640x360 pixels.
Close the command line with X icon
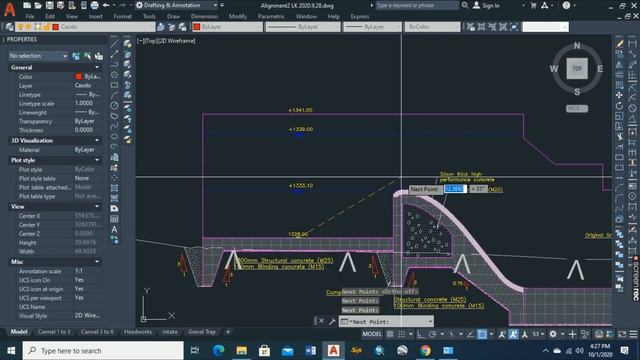tap(321, 321)
